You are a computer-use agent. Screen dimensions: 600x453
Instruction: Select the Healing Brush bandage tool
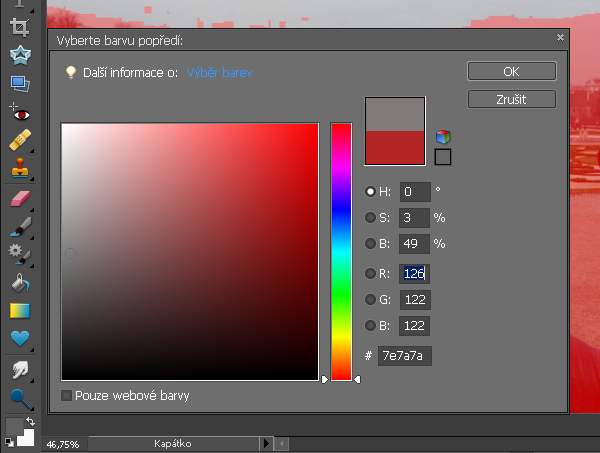pos(19,140)
